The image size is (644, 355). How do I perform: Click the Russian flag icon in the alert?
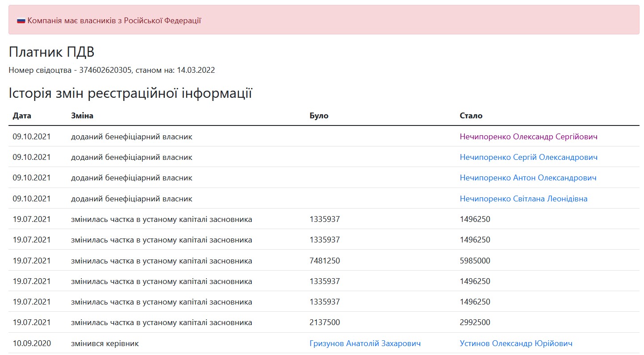21,21
